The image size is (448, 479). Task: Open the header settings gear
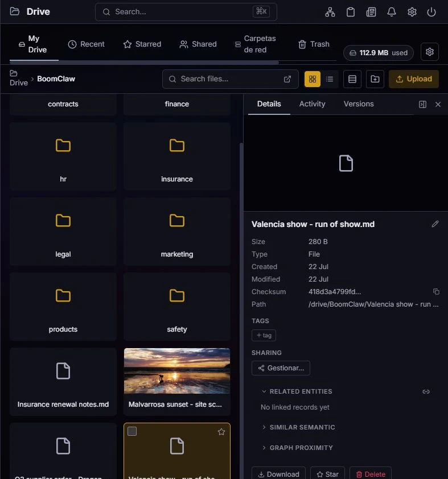click(412, 12)
